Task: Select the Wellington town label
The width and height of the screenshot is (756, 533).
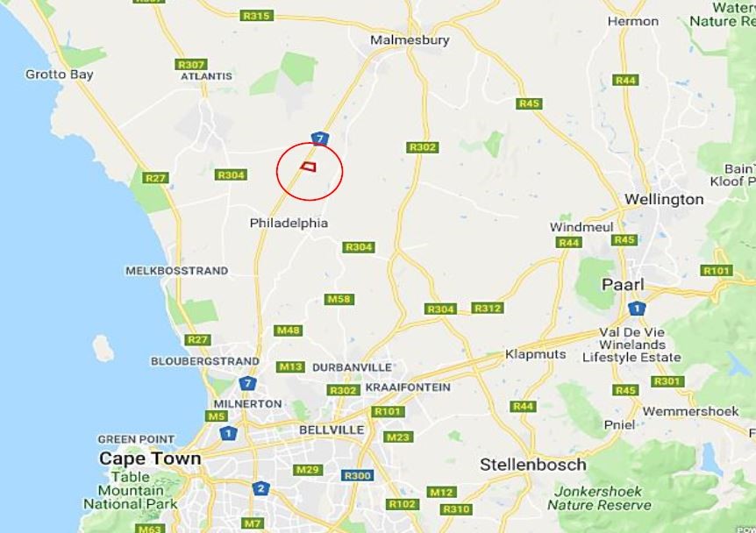Action: pos(664,199)
